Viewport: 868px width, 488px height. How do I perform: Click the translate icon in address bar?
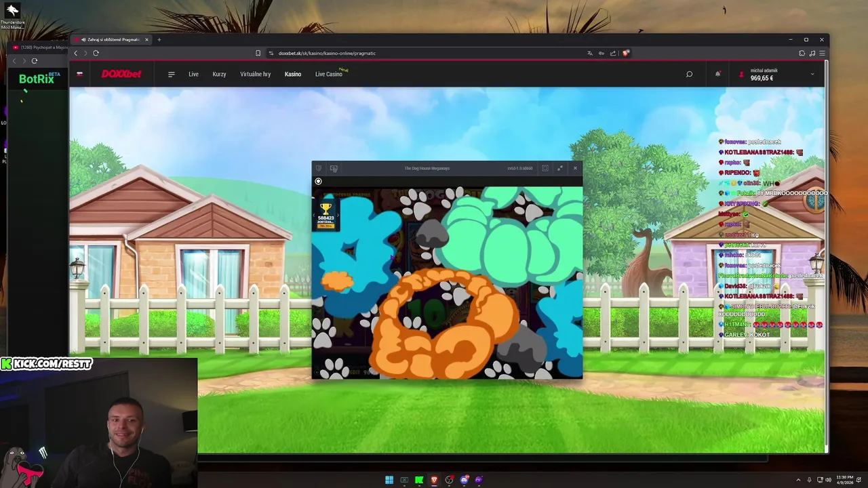[x=589, y=53]
